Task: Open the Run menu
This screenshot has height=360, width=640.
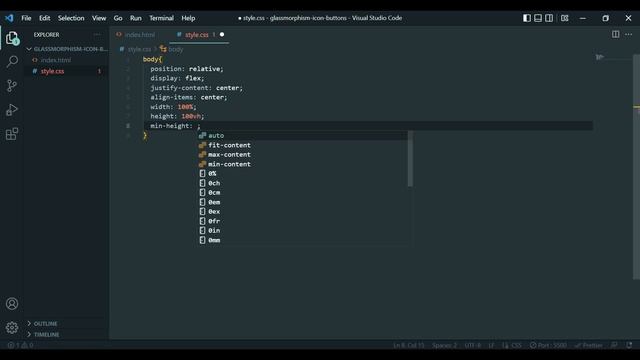Action: tap(136, 18)
